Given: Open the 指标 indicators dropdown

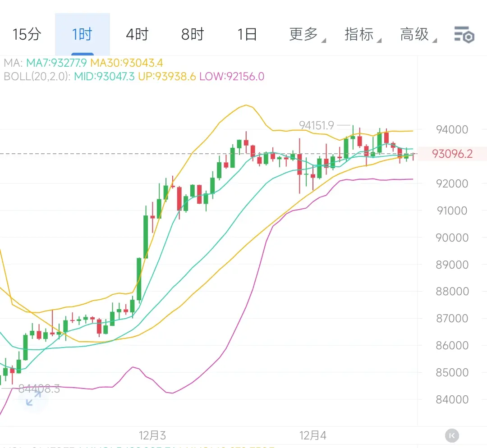Looking at the screenshot, I should click(363, 34).
